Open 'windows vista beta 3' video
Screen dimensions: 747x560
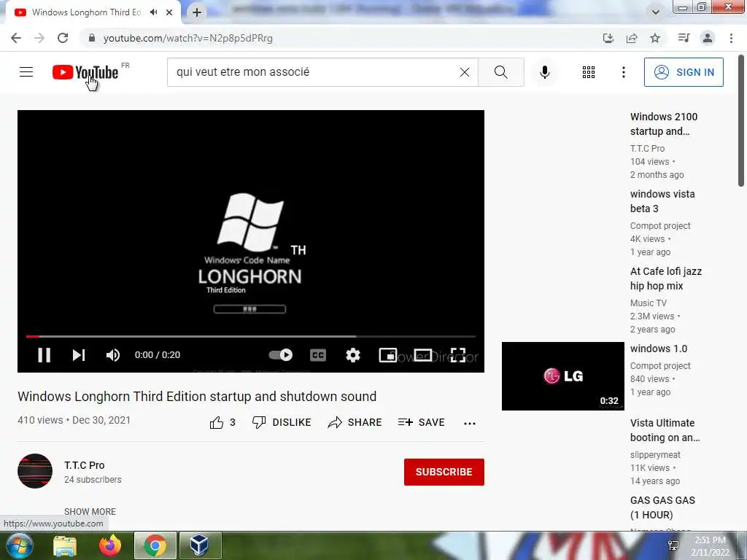(x=662, y=201)
